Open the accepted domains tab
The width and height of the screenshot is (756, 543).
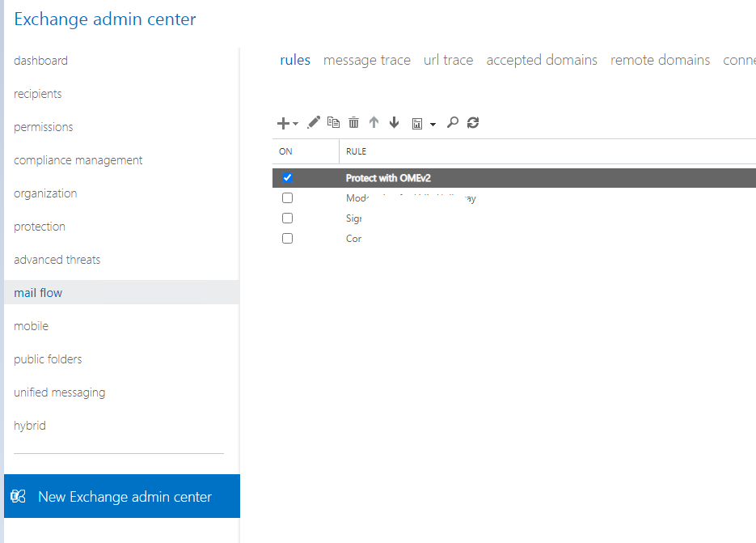[542, 60]
